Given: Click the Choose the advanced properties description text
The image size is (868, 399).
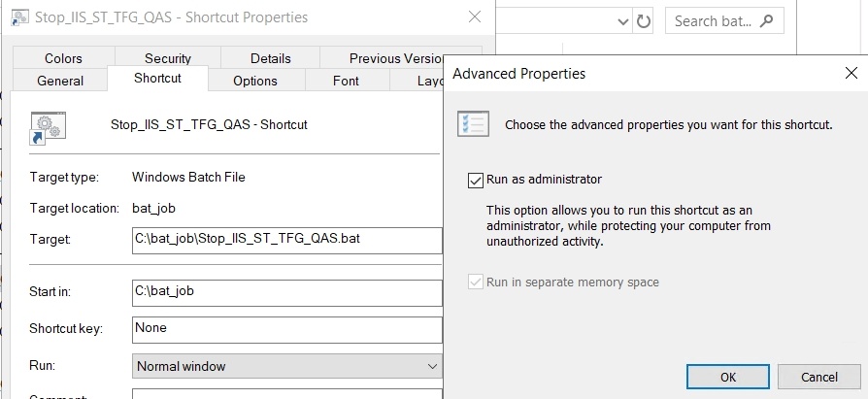Looking at the screenshot, I should pos(669,124).
